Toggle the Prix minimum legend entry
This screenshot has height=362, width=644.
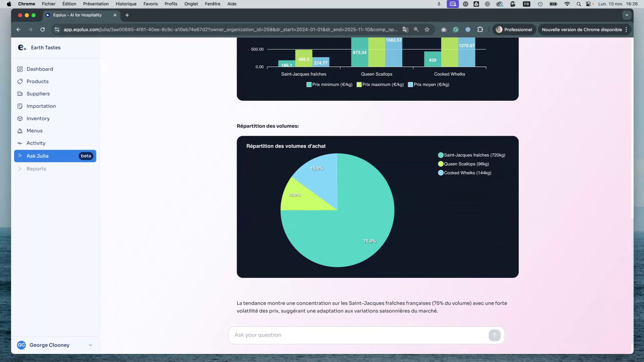329,84
